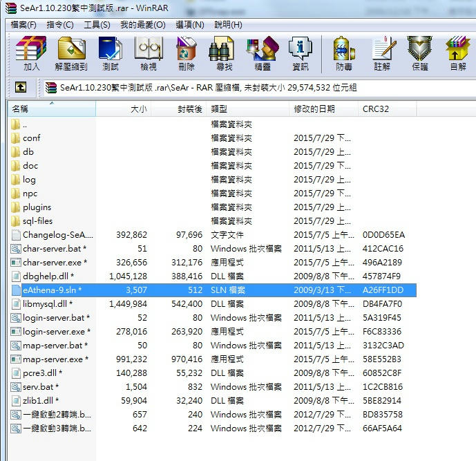Open the 指令(C) menu

tap(60, 25)
